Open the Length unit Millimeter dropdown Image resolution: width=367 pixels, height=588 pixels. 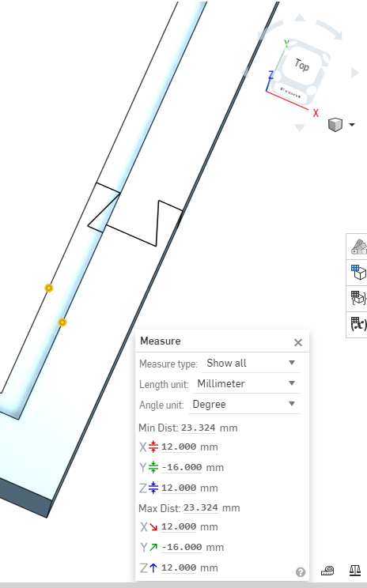click(246, 383)
